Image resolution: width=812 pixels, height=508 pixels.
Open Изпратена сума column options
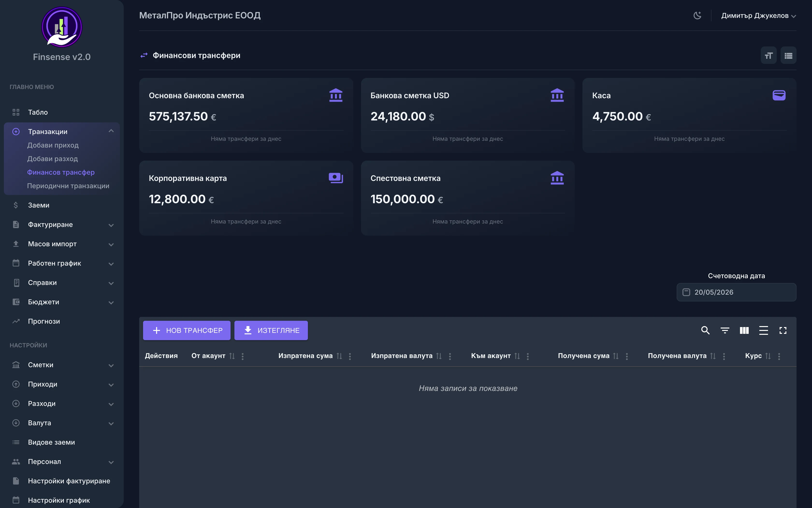(x=350, y=356)
